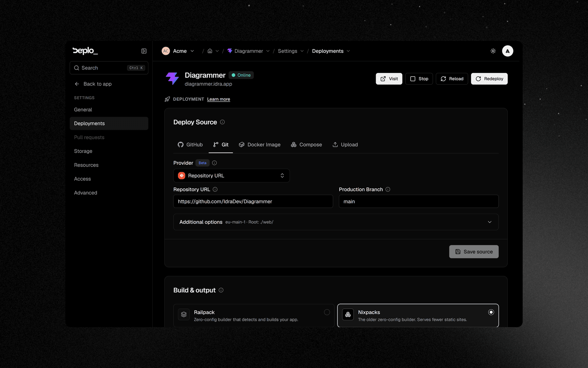Image resolution: width=588 pixels, height=368 pixels.
Task: Click the Visit button
Action: (x=389, y=79)
